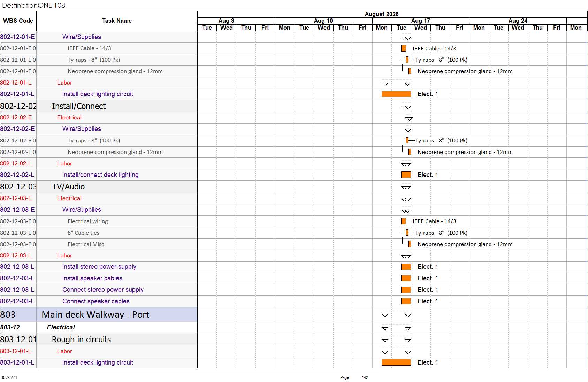Screen dimensions: 588x382
Task: Click WBS code 803-12-01-L of Install deck lighting circuit
Action: [17, 362]
